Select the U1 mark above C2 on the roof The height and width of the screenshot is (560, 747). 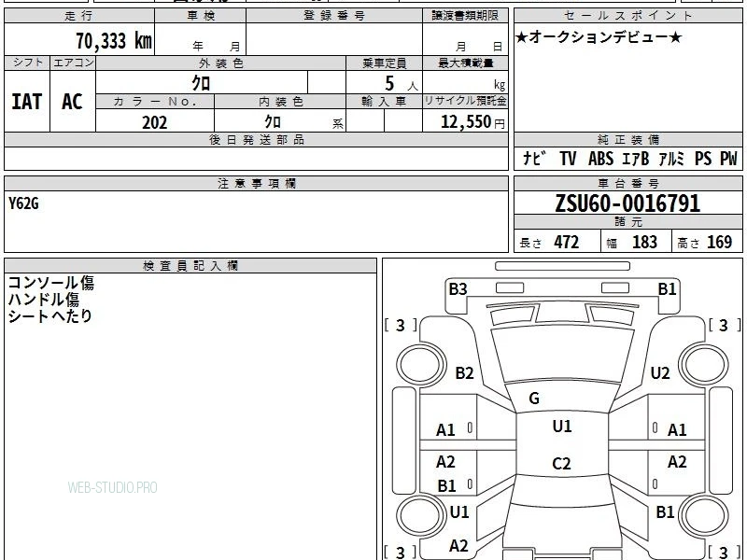562,426
